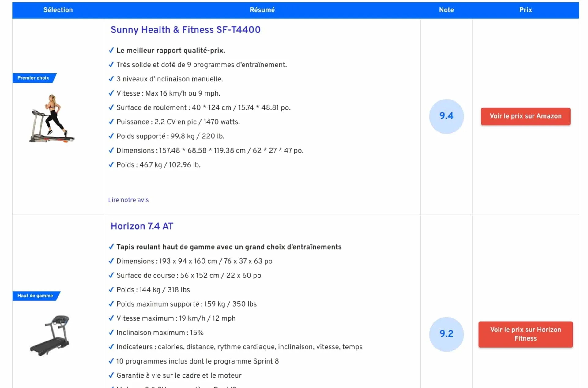The image size is (588, 388).
Task: Open the Horizon 7.4 AT product title
Action: pyautogui.click(x=142, y=226)
